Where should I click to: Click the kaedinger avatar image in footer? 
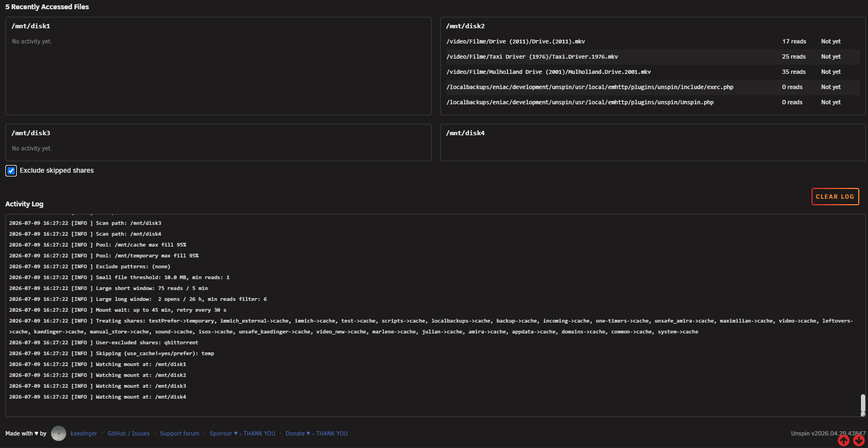click(59, 433)
